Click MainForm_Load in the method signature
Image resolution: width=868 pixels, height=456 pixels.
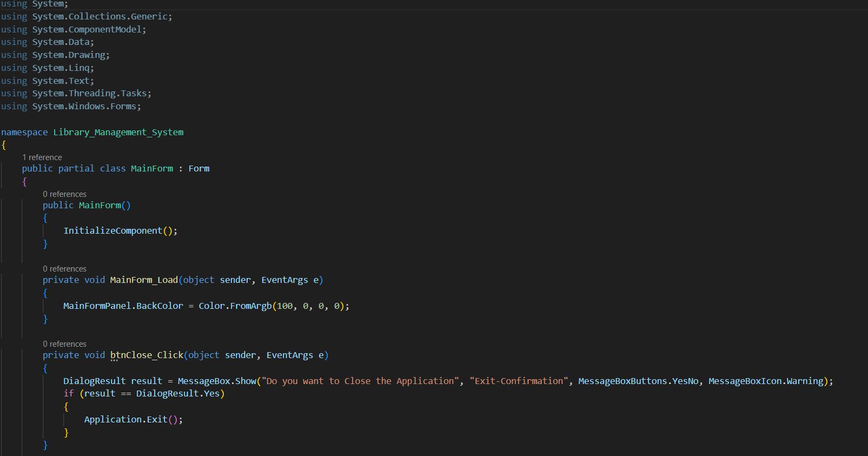point(144,280)
